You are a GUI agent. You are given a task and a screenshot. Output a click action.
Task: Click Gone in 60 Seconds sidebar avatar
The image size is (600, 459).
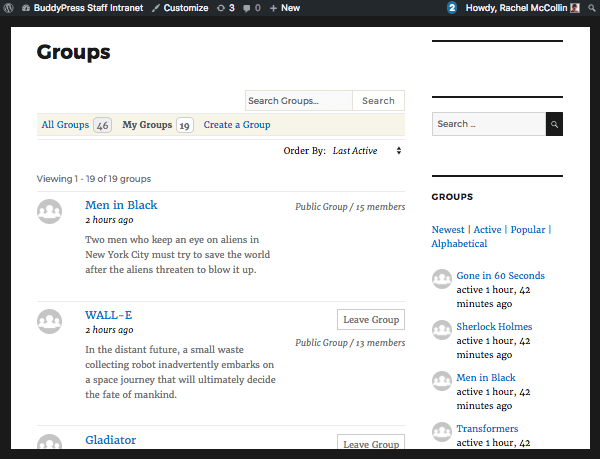point(442,279)
